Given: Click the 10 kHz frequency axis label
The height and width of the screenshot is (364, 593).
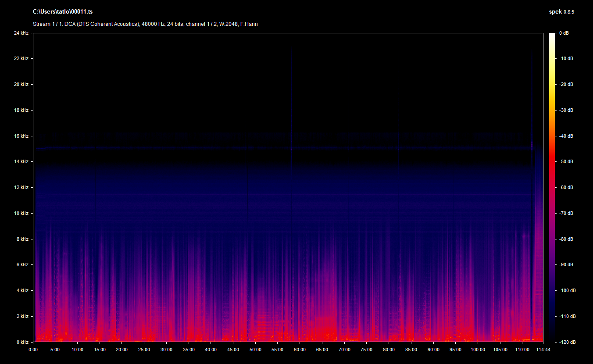Looking at the screenshot, I should point(21,213).
